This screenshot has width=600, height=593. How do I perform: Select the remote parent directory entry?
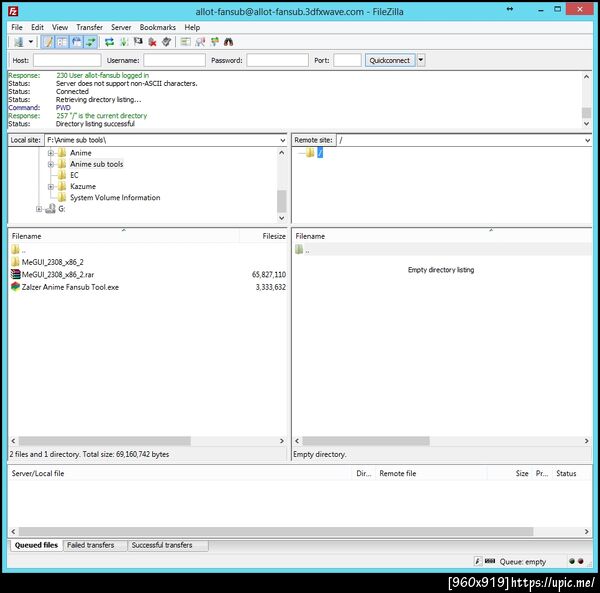coord(442,250)
